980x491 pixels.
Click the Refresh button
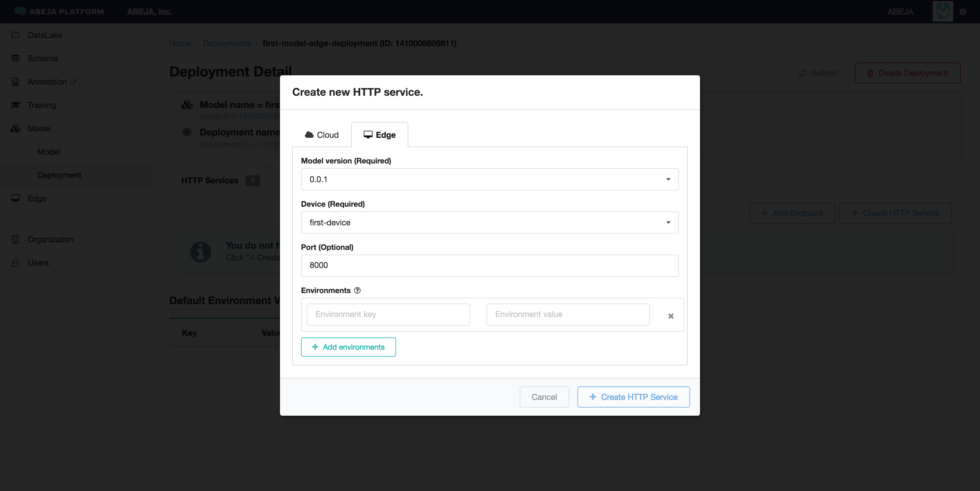point(819,73)
